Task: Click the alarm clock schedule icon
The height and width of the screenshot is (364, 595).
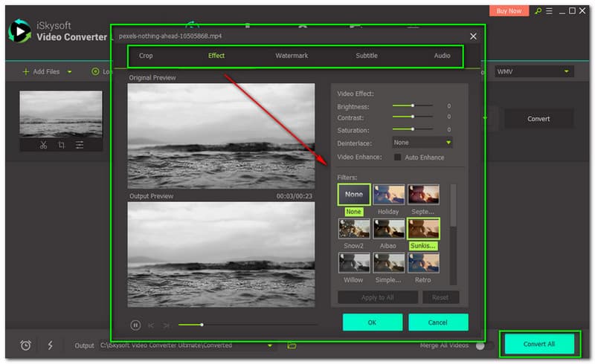Action: click(25, 345)
